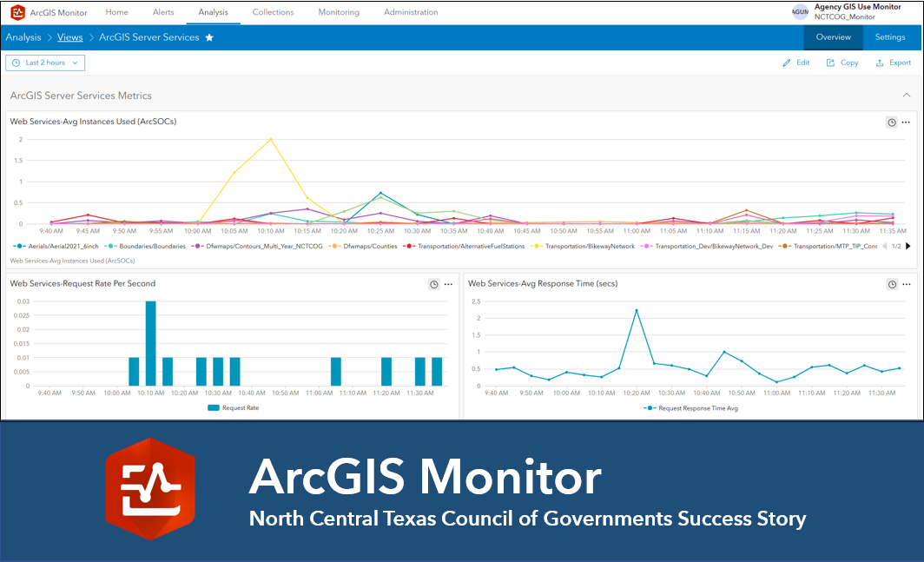Screen dimensions: 924x562
Task: Click the response time peak point at 10:20 AM
Action: 636,310
